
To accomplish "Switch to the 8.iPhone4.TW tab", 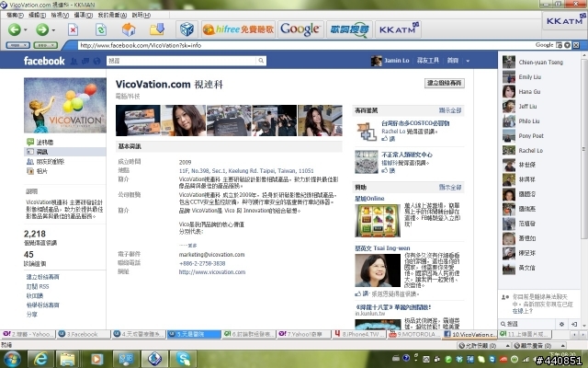I will coord(359,334).
